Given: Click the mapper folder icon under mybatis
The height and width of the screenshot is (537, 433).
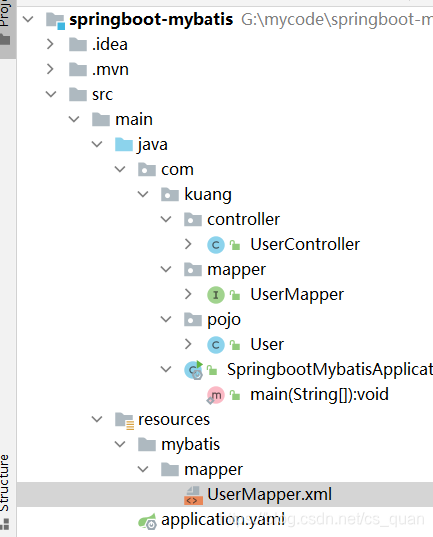Looking at the screenshot, I should click(x=170, y=470).
